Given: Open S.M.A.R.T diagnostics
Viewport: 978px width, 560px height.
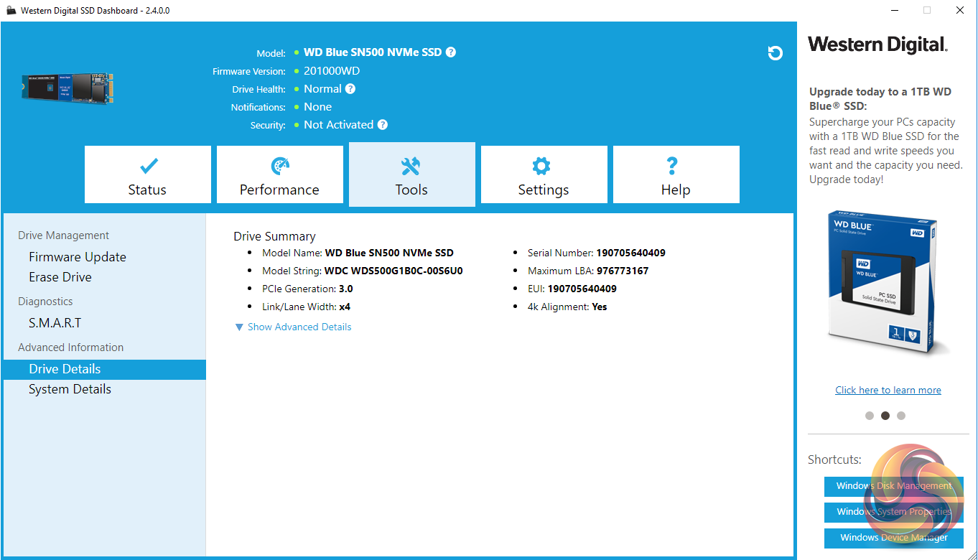Looking at the screenshot, I should [x=55, y=323].
